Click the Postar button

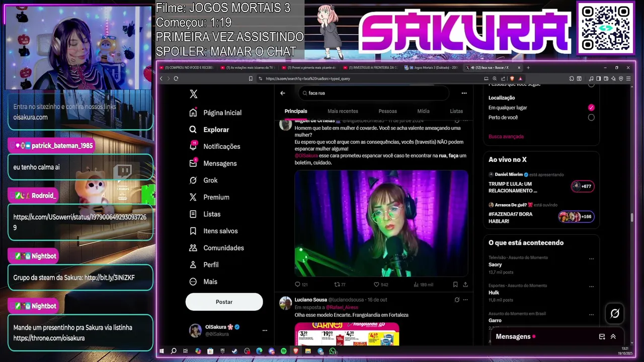point(224,302)
